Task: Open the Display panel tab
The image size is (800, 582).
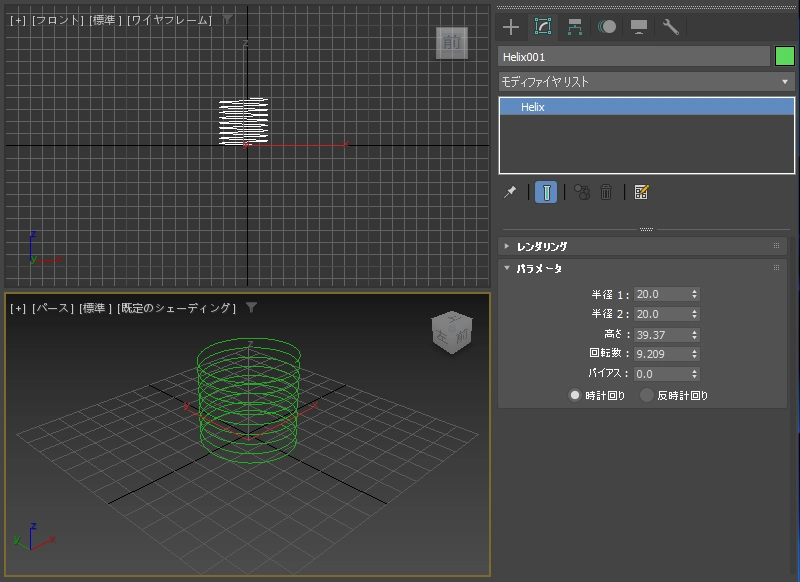Action: coord(639,27)
